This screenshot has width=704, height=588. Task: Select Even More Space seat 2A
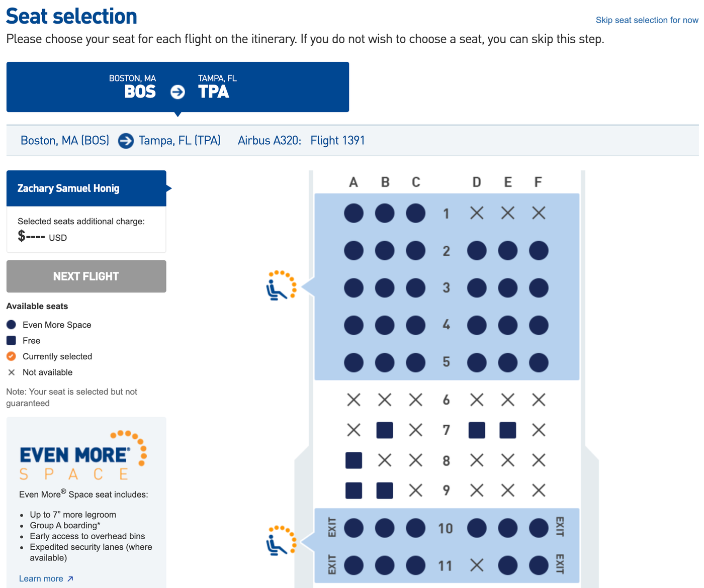354,250
